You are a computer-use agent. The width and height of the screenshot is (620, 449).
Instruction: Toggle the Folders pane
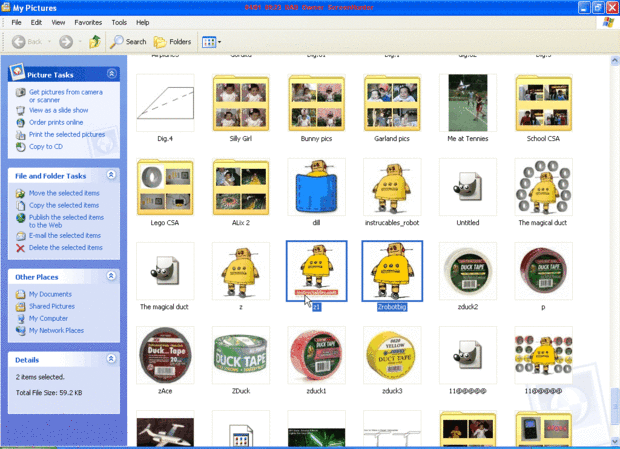point(172,42)
